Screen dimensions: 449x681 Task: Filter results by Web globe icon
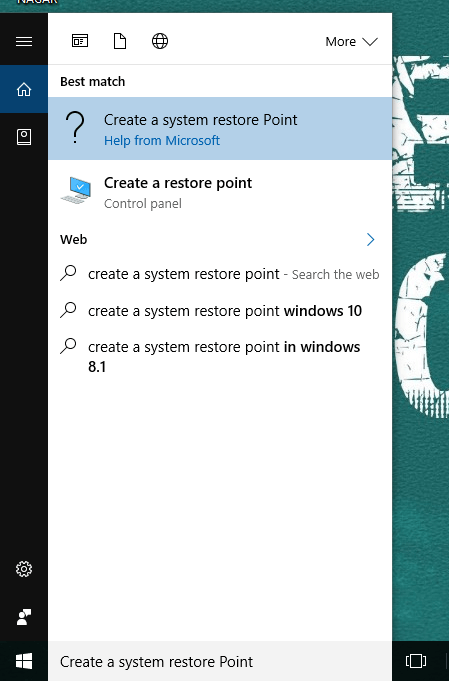pos(160,41)
